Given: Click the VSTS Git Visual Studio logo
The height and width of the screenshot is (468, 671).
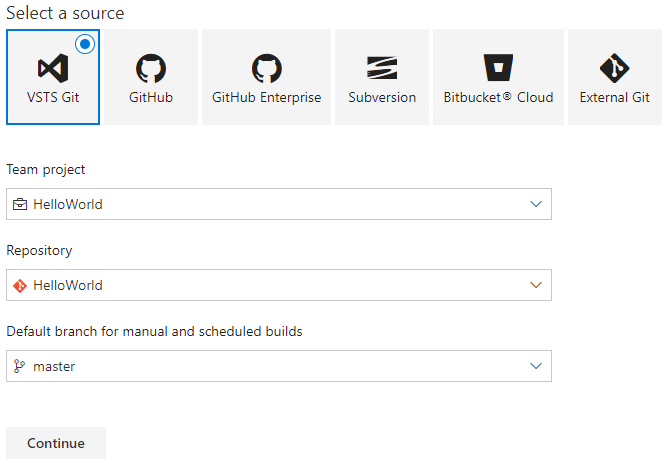Looking at the screenshot, I should point(52,68).
